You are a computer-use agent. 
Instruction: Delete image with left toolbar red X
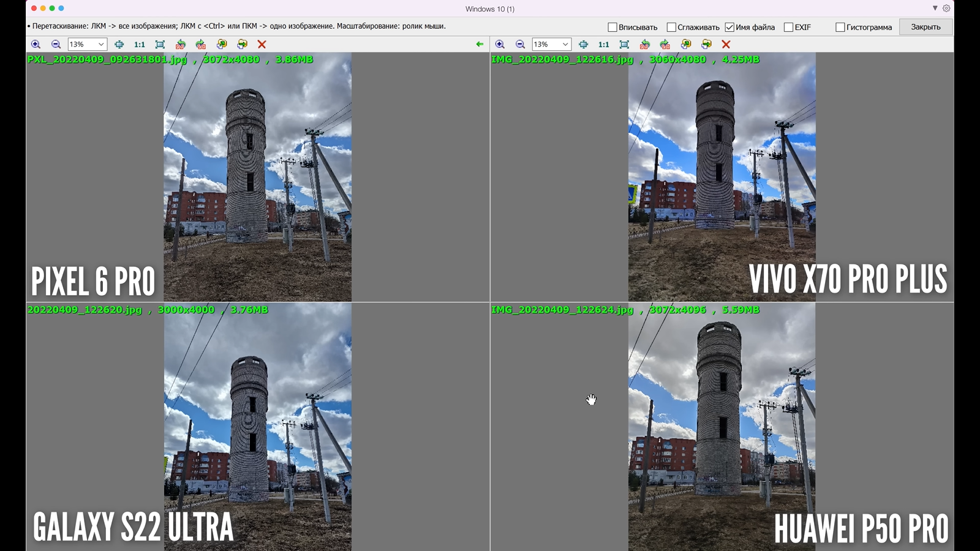[x=262, y=44]
